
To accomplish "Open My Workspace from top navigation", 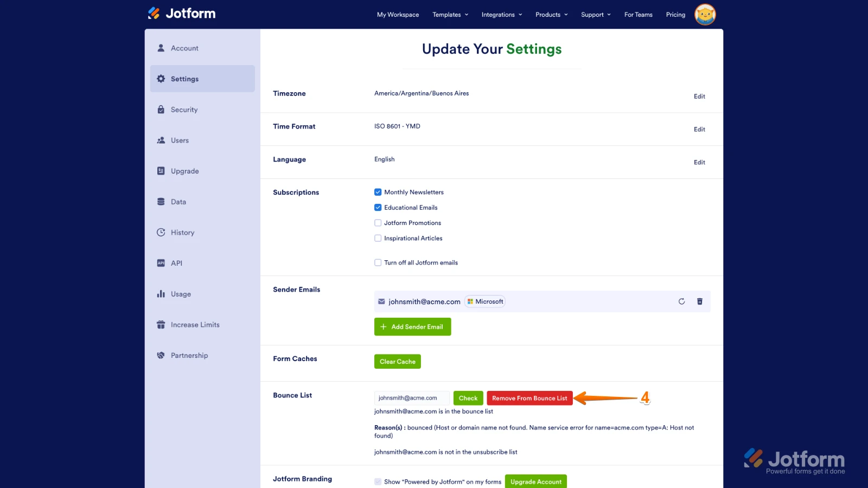I will pyautogui.click(x=398, y=15).
